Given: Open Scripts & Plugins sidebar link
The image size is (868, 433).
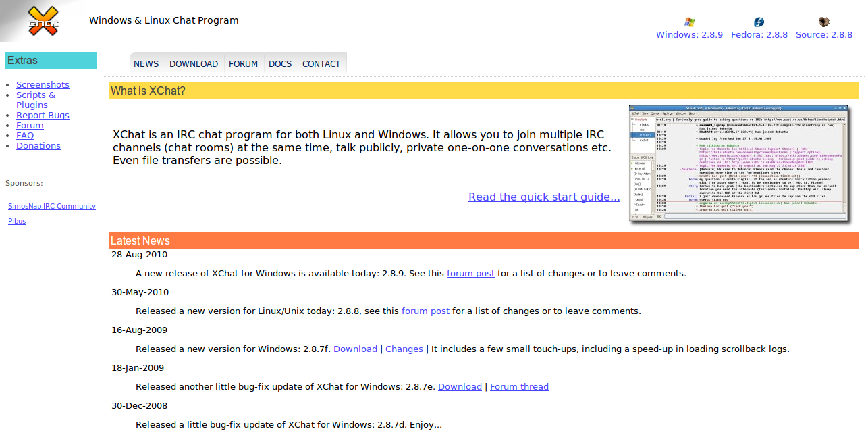Looking at the screenshot, I should click(36, 100).
